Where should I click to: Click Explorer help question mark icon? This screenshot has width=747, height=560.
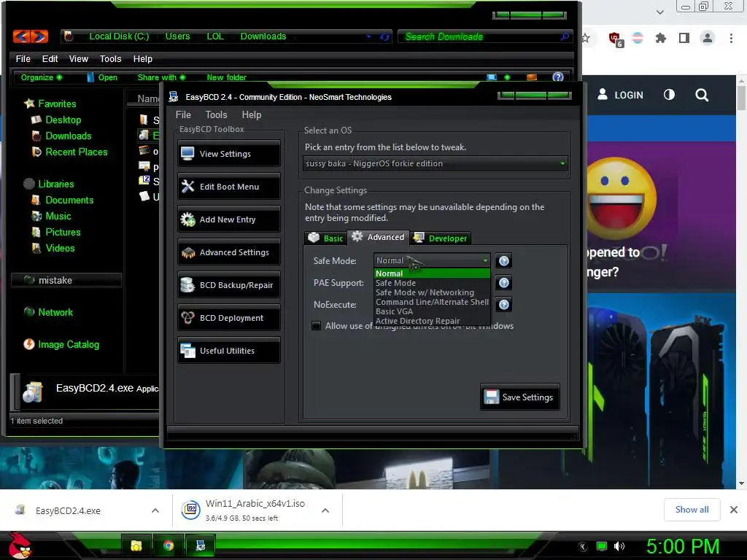(x=558, y=77)
